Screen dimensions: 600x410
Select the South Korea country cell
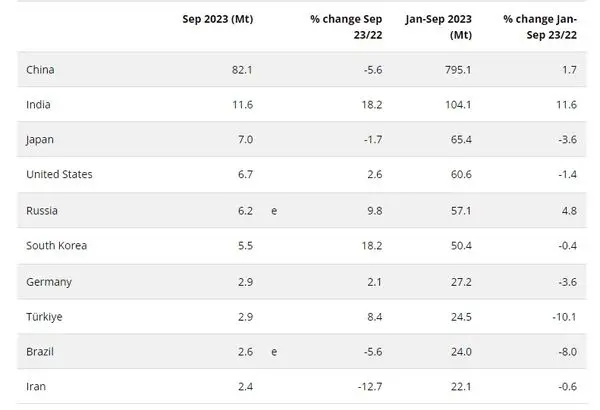pyautogui.click(x=57, y=246)
